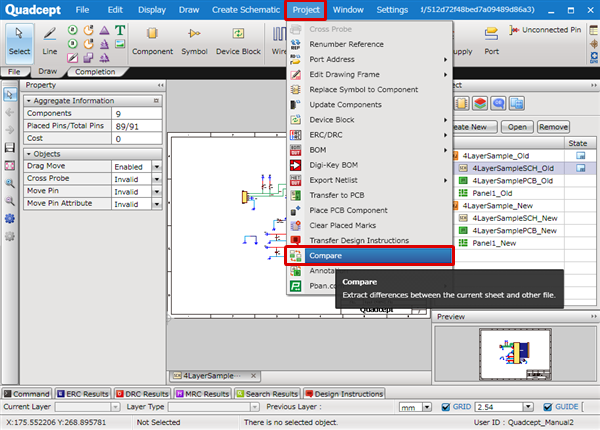Click the select arrow icon in left sidebar

pos(10,94)
